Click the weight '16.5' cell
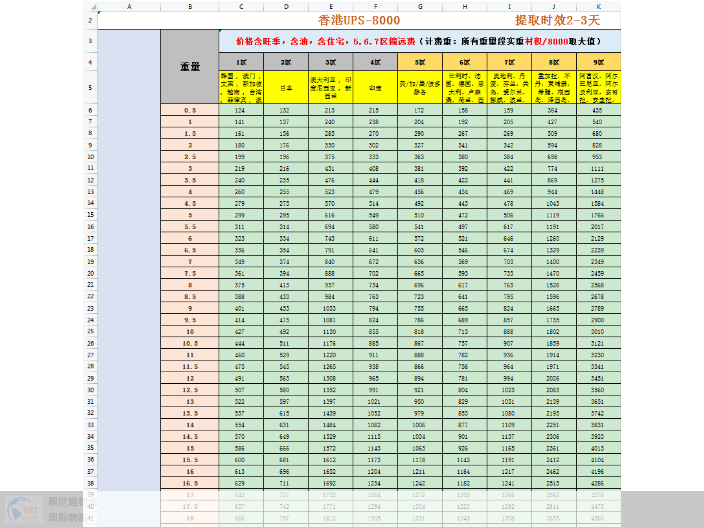This screenshot has height=528, width=704. click(x=190, y=483)
